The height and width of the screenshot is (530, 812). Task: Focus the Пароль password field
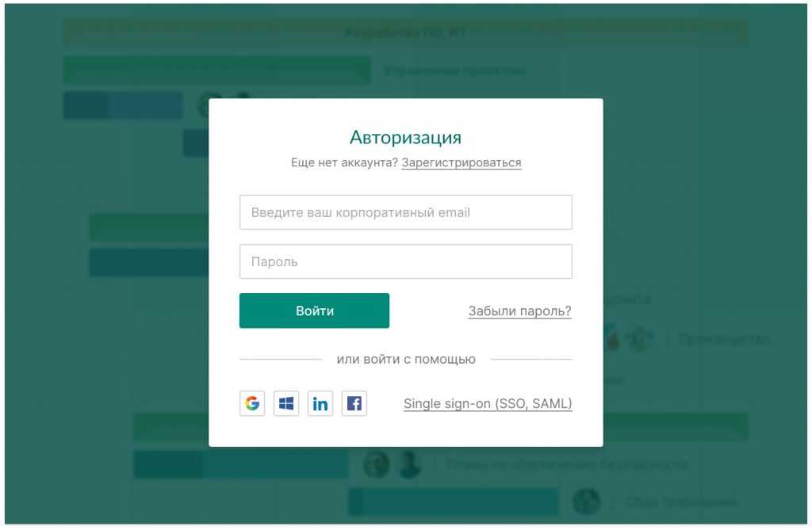point(405,261)
